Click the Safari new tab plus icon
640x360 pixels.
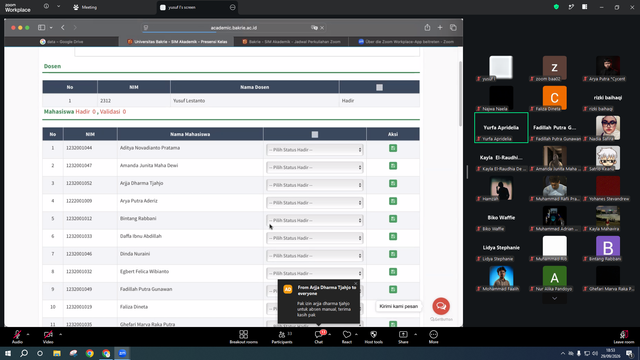[440, 27]
